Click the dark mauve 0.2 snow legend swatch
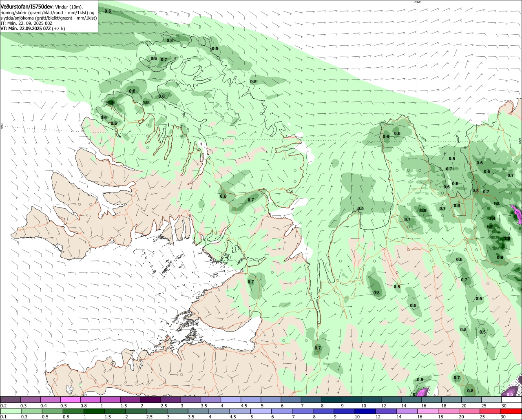The height and width of the screenshot is (420, 522). point(10,400)
